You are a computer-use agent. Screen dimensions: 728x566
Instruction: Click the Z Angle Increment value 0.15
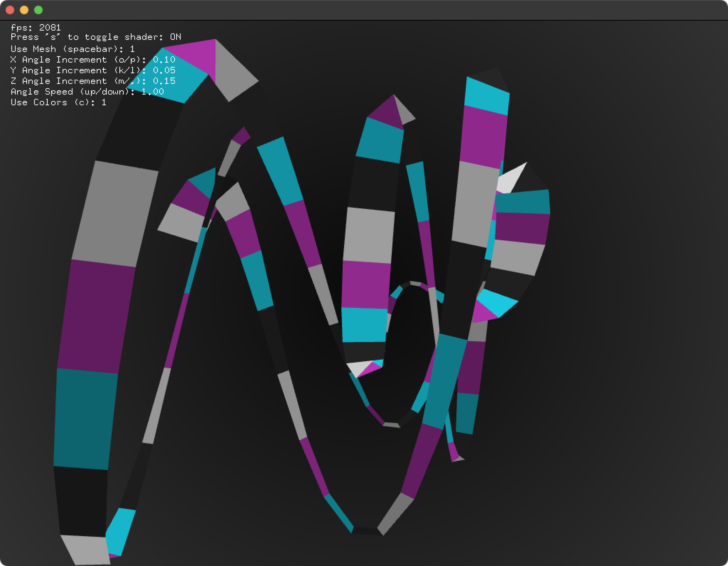[x=164, y=81]
